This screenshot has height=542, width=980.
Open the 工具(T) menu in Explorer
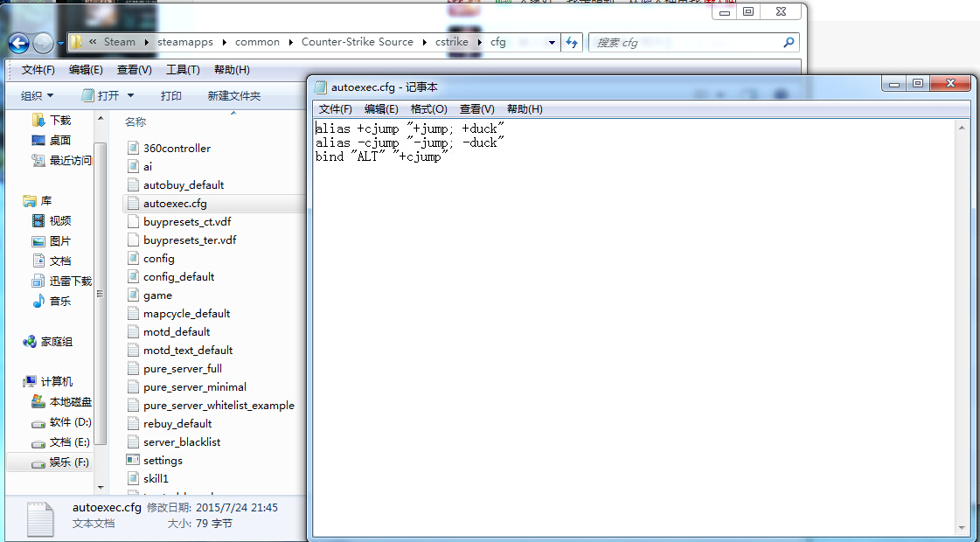pos(183,70)
